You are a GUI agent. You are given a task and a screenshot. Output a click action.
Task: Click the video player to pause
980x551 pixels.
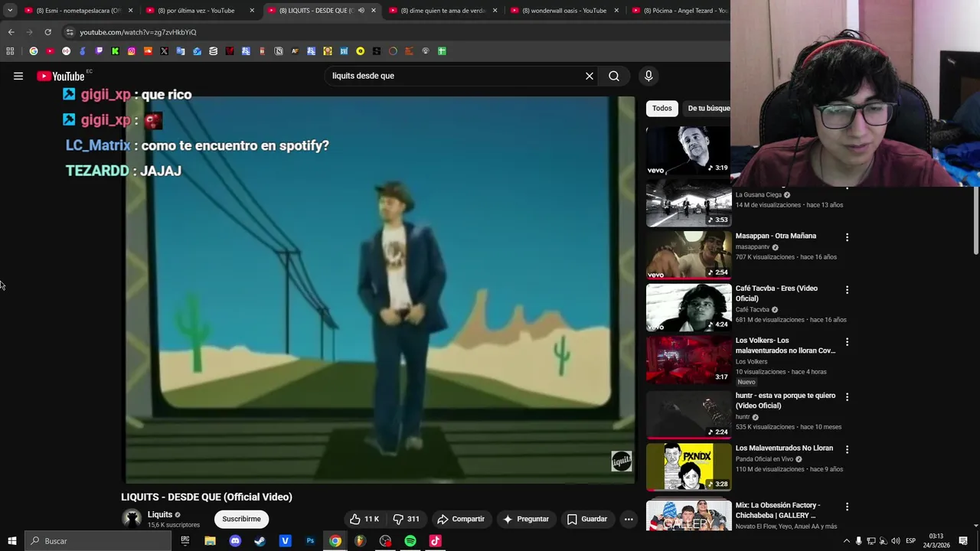381,290
